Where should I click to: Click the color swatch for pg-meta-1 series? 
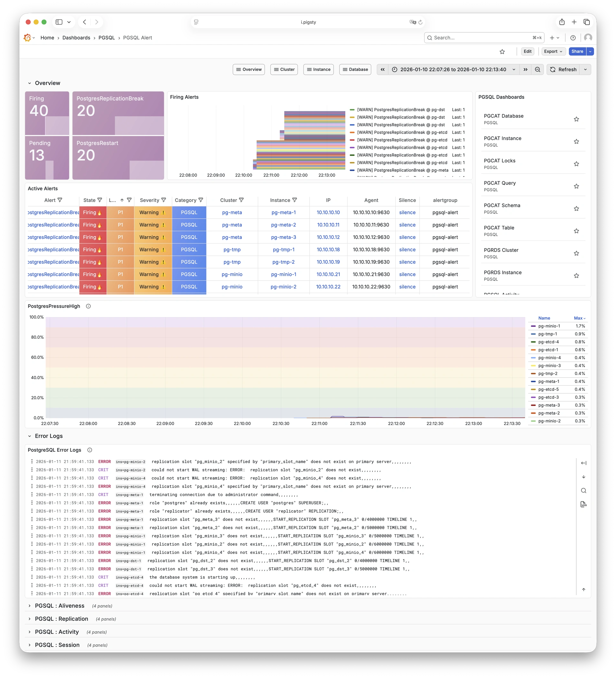(534, 381)
